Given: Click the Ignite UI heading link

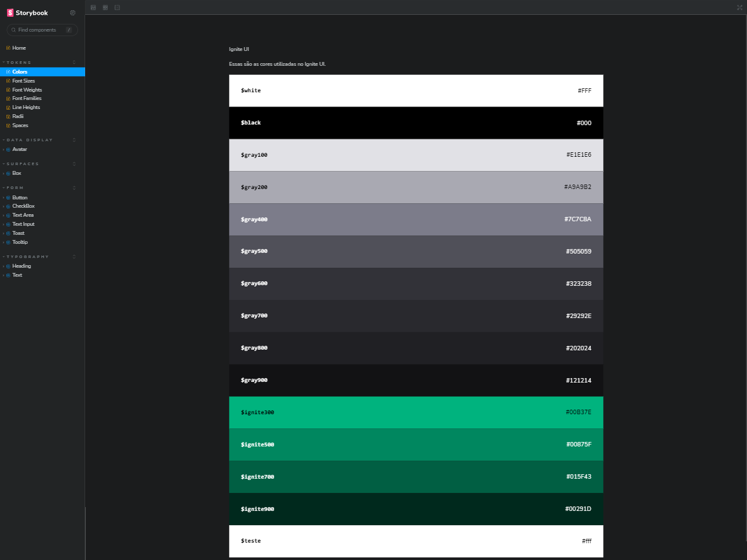Looking at the screenshot, I should pyautogui.click(x=239, y=48).
